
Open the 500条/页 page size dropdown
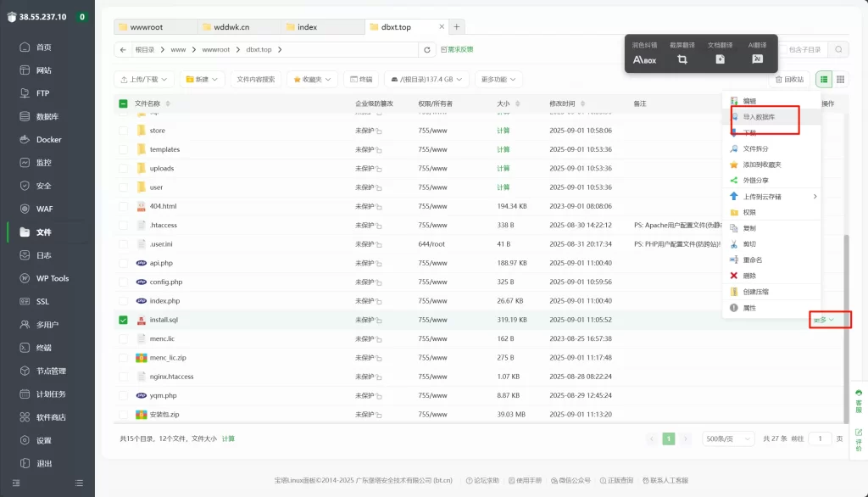[x=729, y=438]
